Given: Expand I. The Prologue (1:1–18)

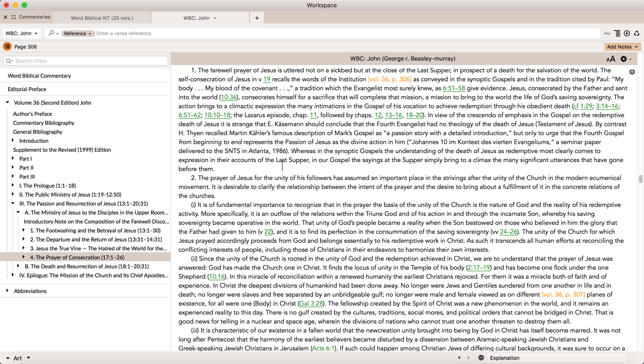Looking at the screenshot, I should [x=13, y=185].
